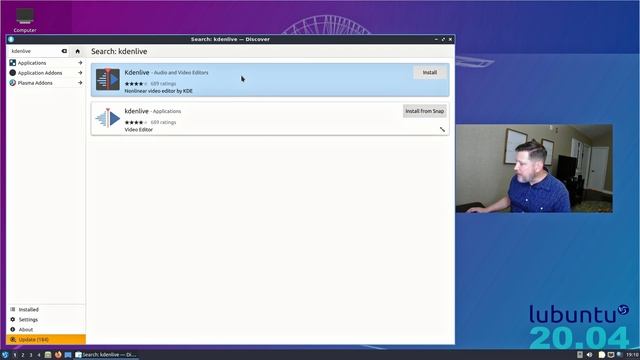Launch Firefox from the taskbar
The image size is (640, 360).
click(x=58, y=355)
